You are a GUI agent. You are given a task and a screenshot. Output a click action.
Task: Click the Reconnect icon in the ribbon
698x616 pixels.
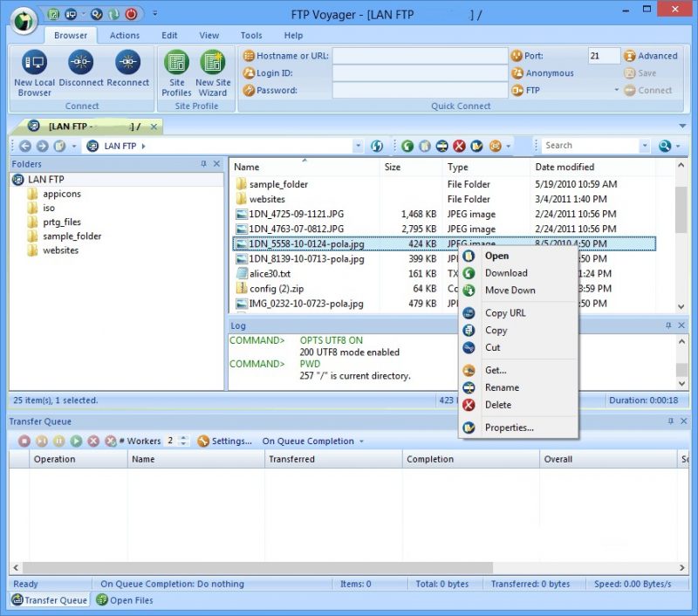(x=127, y=62)
